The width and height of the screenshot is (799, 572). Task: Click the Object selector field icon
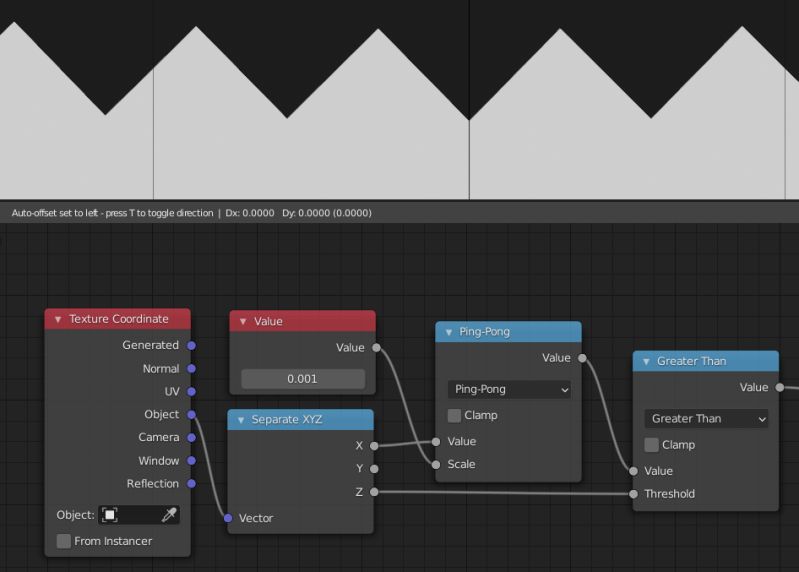(x=110, y=515)
